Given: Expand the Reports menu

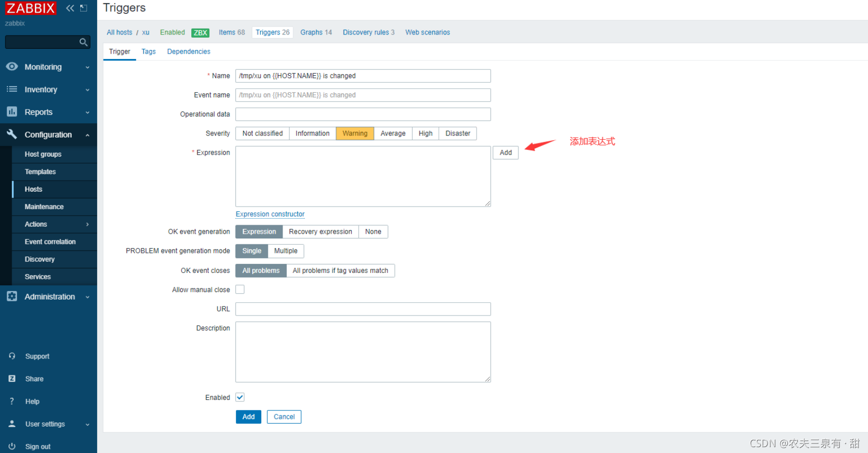Looking at the screenshot, I should 88,113.
